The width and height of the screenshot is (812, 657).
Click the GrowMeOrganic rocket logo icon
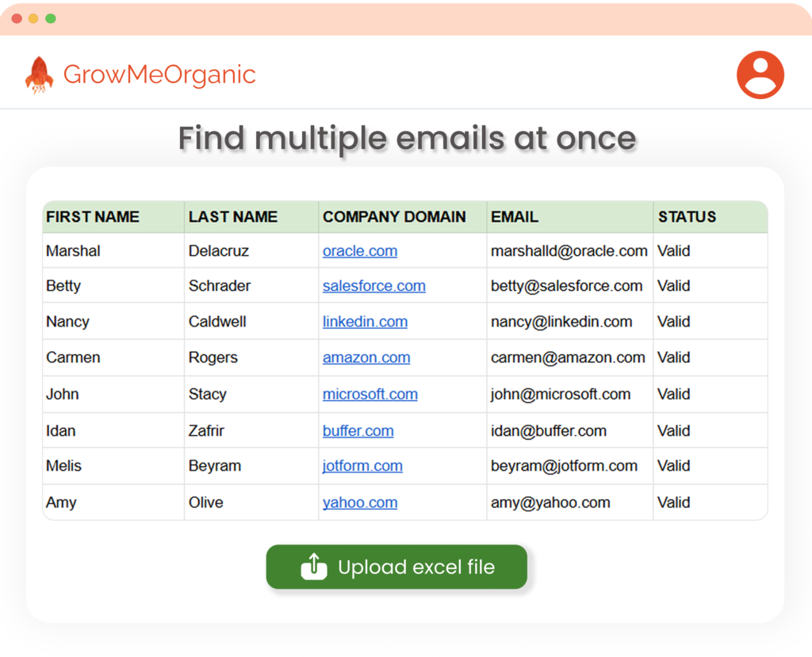40,75
